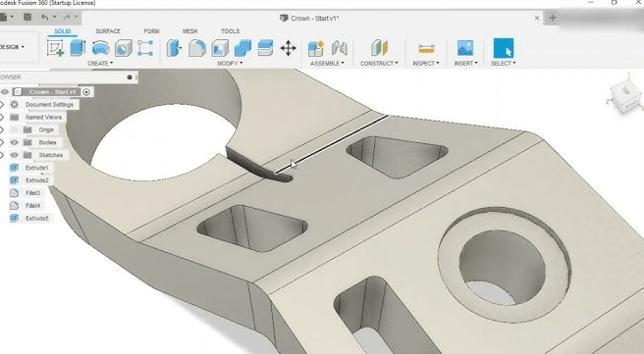The width and height of the screenshot is (644, 354).
Task: Toggle visibility of Sketches folder
Action: click(x=15, y=155)
